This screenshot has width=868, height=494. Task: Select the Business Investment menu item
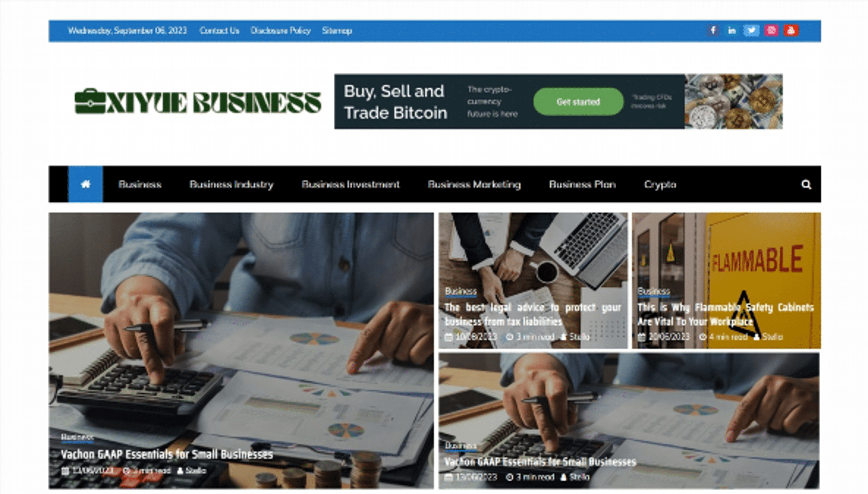coord(351,184)
